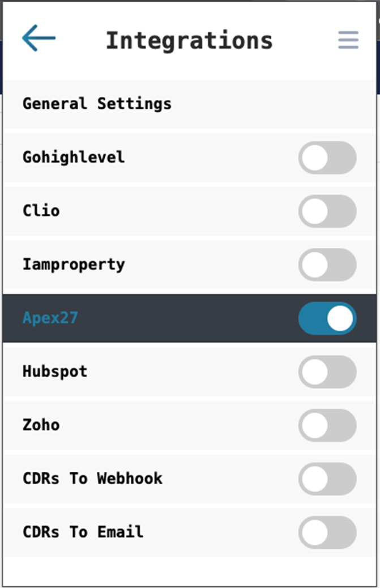Image resolution: width=380 pixels, height=588 pixels.
Task: Turn on the Clio toggle
Action: click(x=327, y=211)
